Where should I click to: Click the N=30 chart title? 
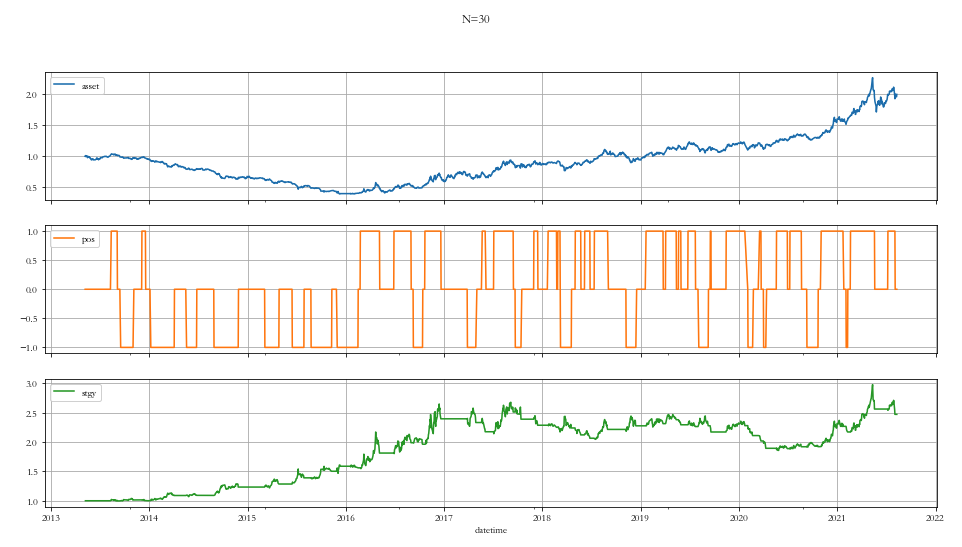click(x=475, y=19)
